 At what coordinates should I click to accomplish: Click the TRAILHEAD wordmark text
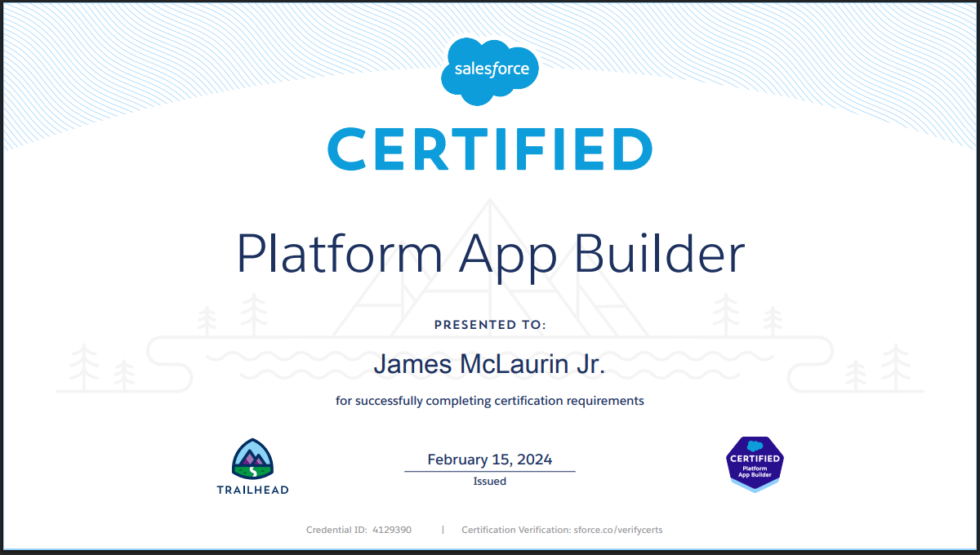click(x=252, y=490)
